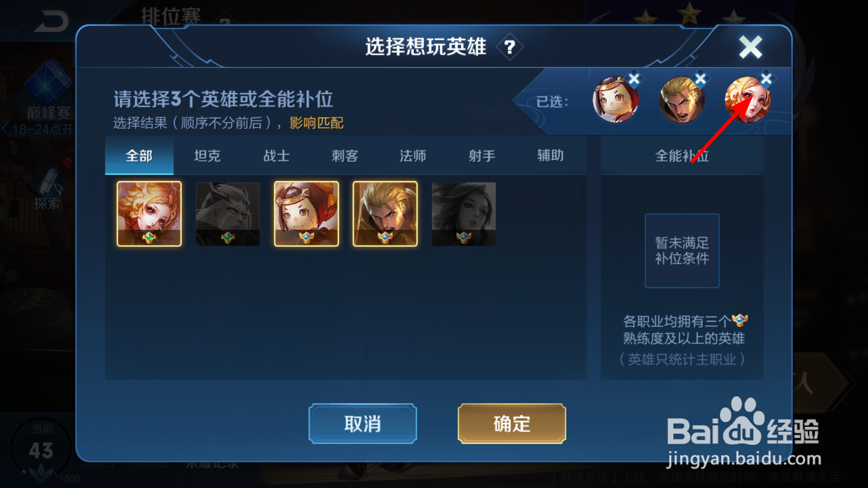The width and height of the screenshot is (868, 488).
Task: Switch to the 法师 tab
Action: point(413,156)
